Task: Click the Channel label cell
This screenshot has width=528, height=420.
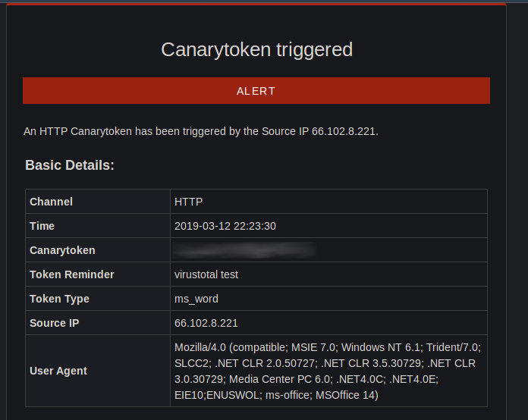Action: [98, 201]
